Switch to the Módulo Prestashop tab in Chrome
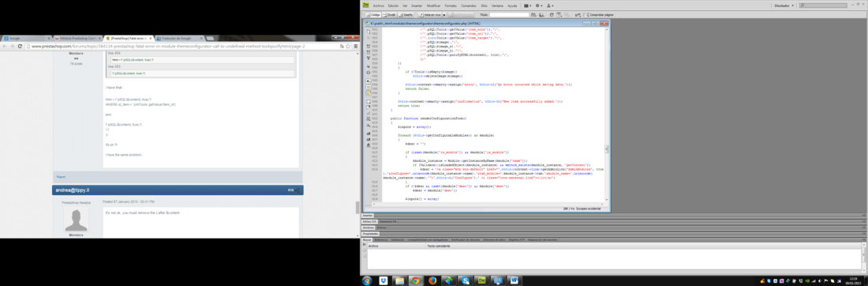This screenshot has width=868, height=286. (x=77, y=38)
